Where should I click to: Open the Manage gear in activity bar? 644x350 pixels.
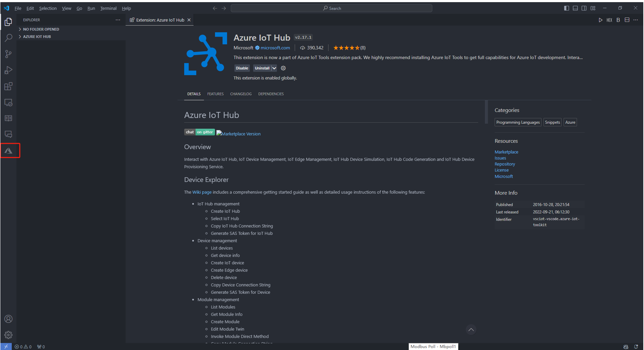pyautogui.click(x=8, y=335)
